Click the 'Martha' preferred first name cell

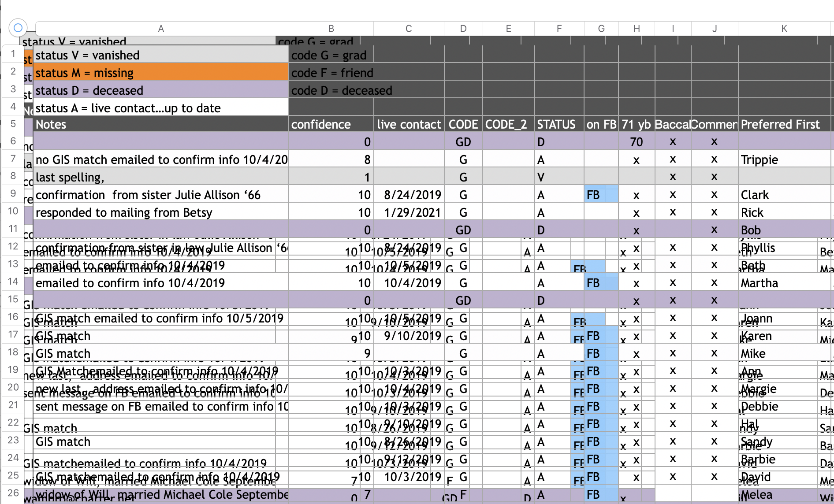(784, 283)
